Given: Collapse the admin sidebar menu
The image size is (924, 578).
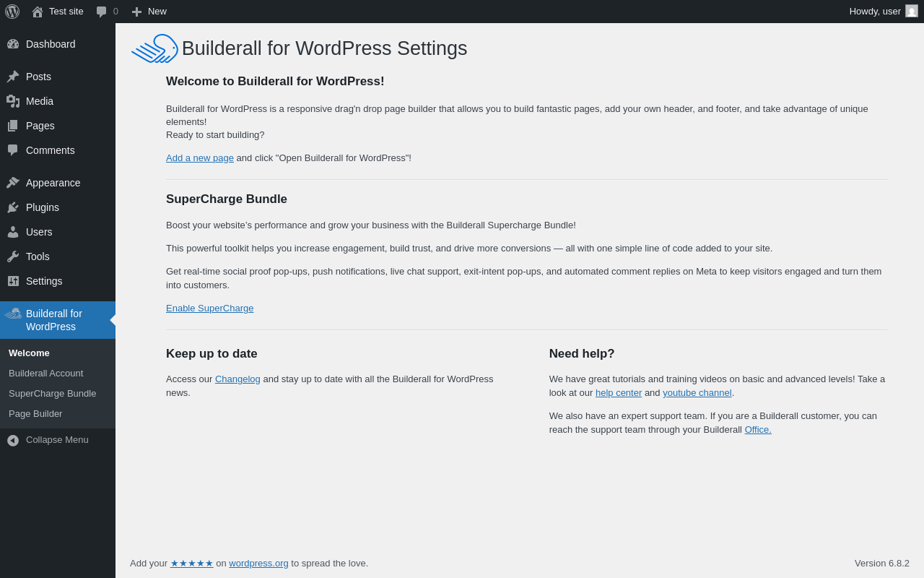Looking at the screenshot, I should pyautogui.click(x=58, y=440).
